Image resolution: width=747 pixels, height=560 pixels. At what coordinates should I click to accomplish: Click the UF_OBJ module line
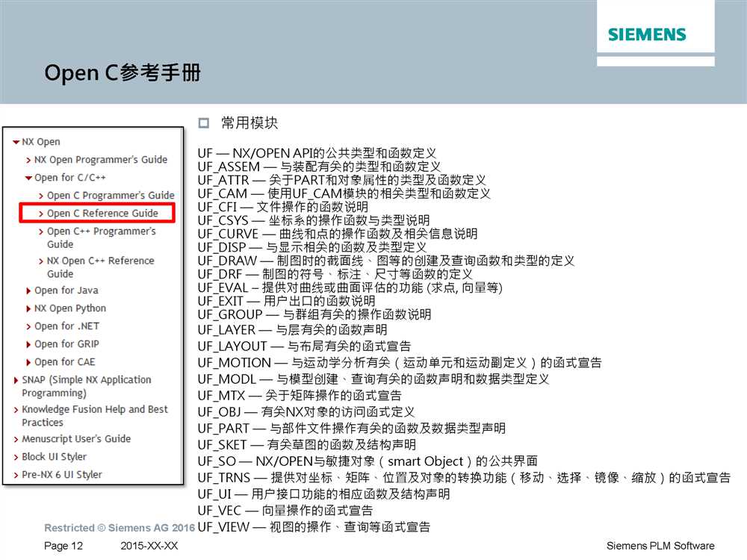(306, 412)
